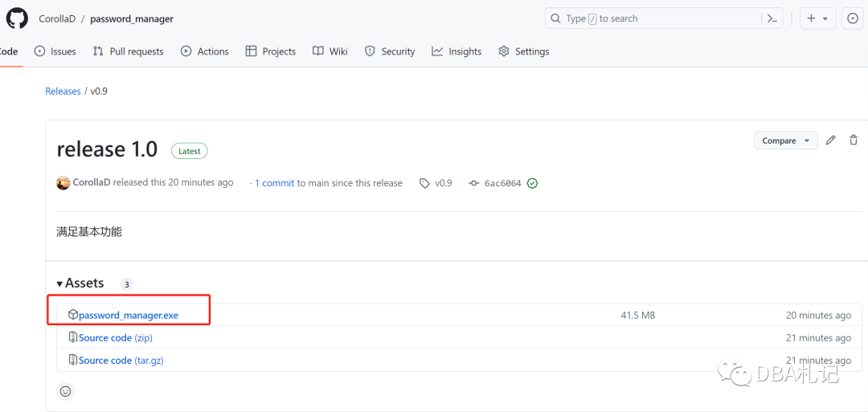Go back to Releases breadcrumb link
Viewport: 868px width, 412px height.
click(63, 92)
